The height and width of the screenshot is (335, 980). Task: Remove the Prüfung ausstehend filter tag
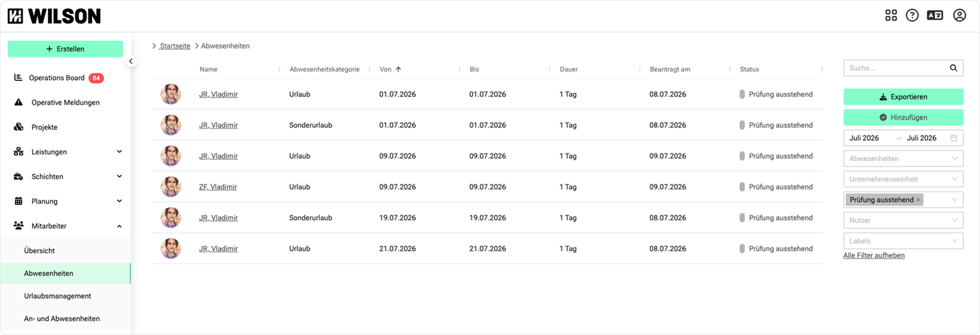click(x=918, y=200)
